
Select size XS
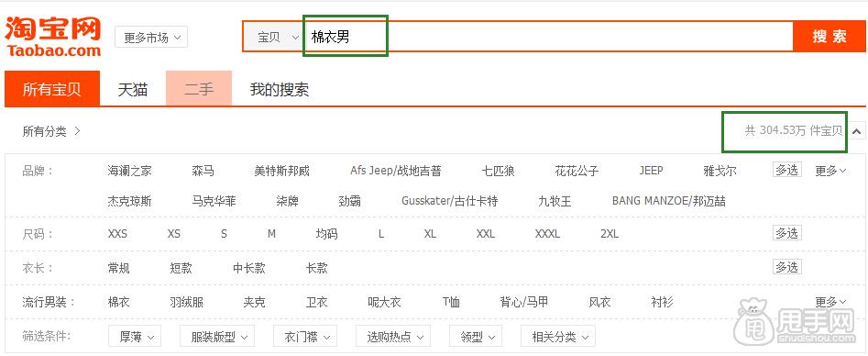tap(174, 233)
